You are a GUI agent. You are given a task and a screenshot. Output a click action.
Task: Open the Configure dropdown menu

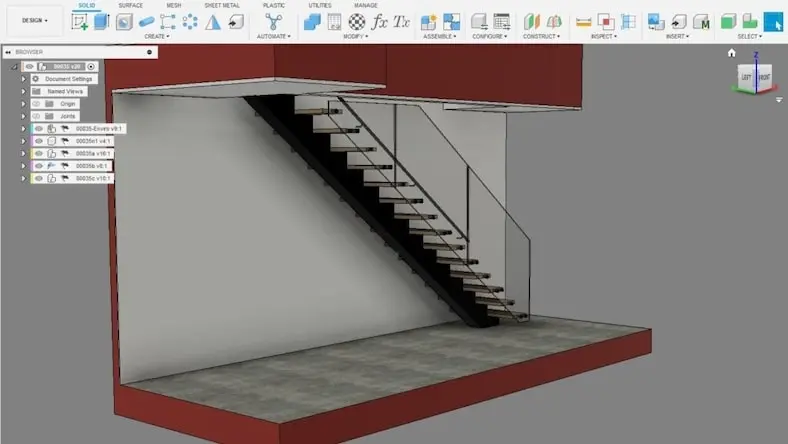click(490, 37)
